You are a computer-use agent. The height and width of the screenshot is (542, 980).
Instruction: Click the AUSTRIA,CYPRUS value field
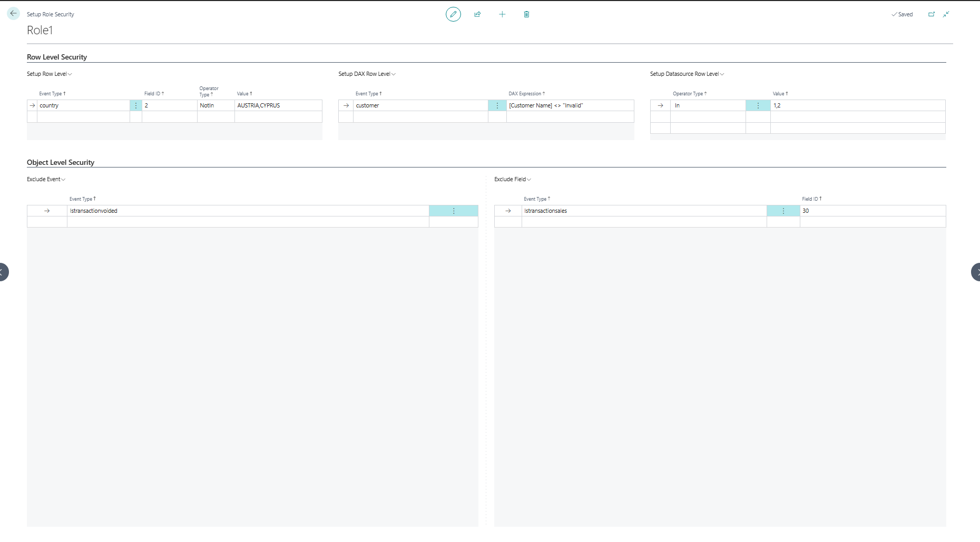pyautogui.click(x=278, y=105)
